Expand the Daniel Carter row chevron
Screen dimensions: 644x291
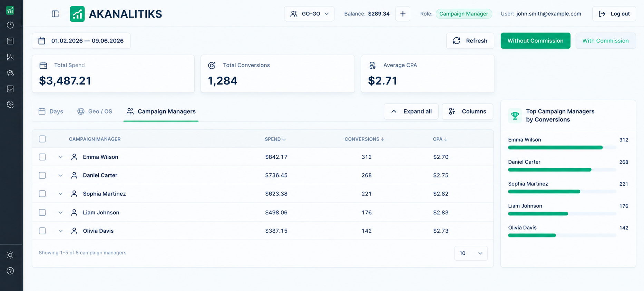[60, 175]
